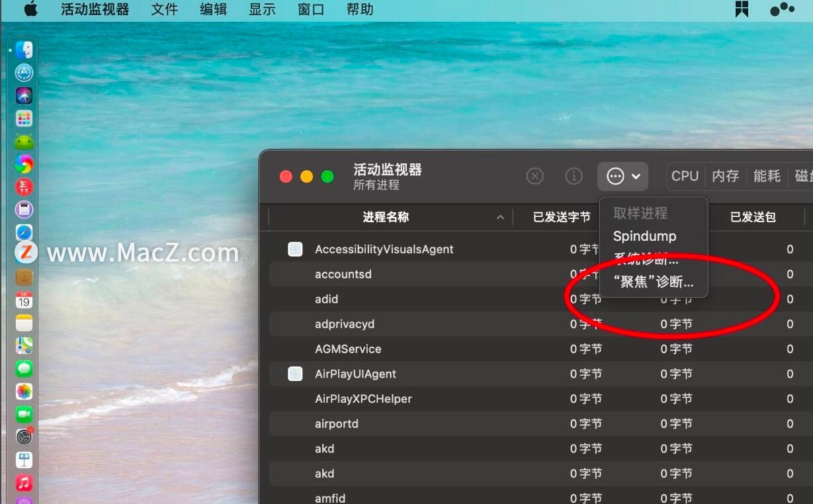Image resolution: width=813 pixels, height=504 pixels.
Task: Select the airportd process
Action: coord(337,424)
